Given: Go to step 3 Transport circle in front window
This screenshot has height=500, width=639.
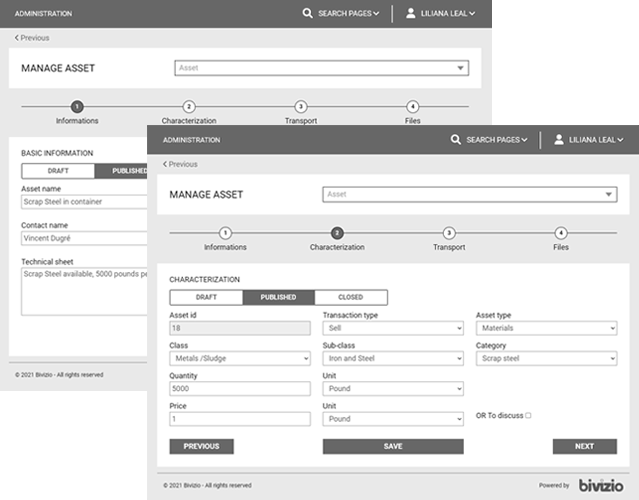Looking at the screenshot, I should click(449, 232).
